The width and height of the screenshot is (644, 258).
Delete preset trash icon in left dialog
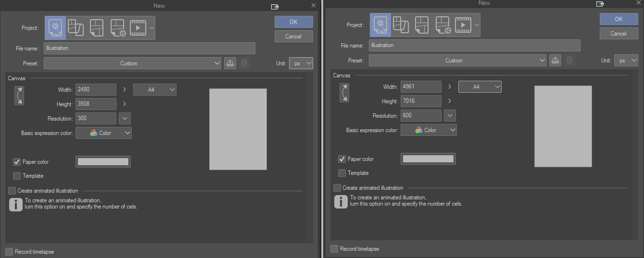pos(244,63)
